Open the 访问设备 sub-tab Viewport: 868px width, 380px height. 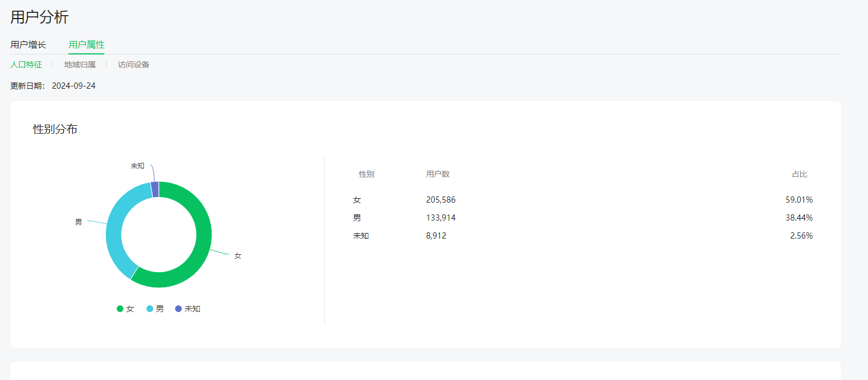tap(134, 65)
